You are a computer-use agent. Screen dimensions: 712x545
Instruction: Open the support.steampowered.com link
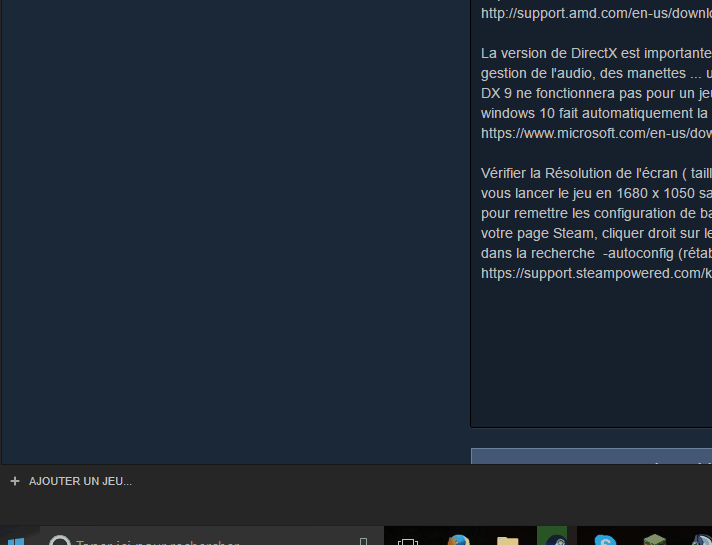click(x=596, y=273)
